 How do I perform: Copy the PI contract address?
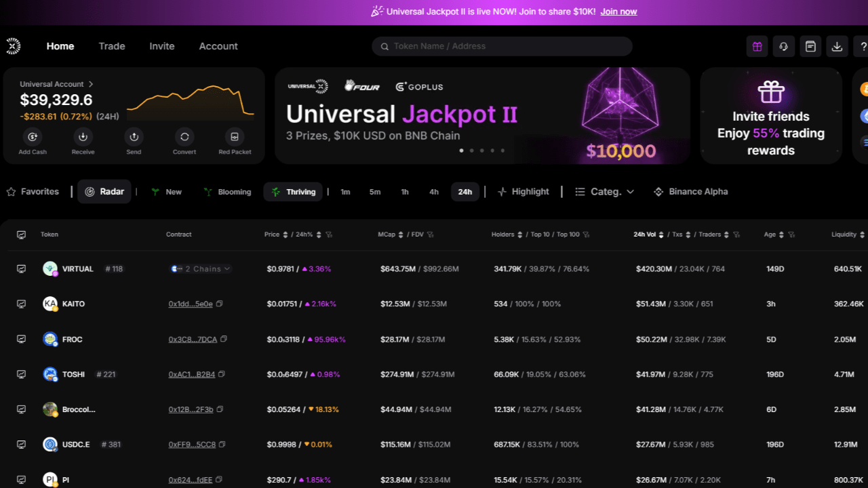[219, 480]
